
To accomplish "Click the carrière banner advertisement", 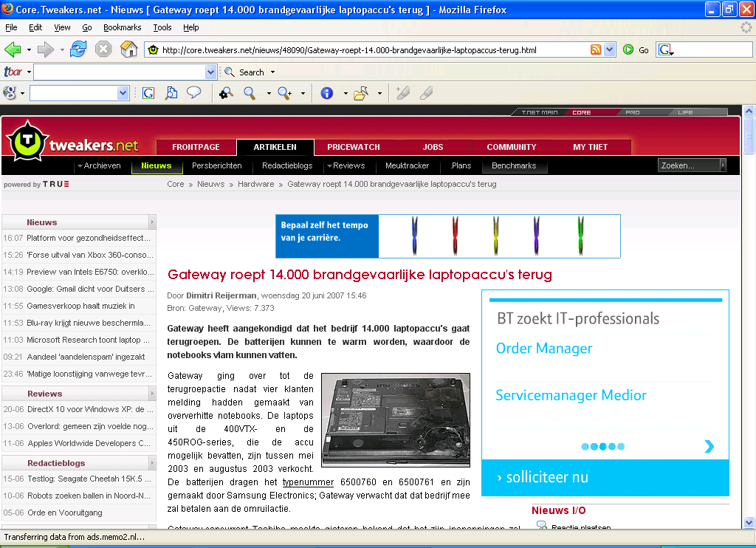I will [448, 236].
